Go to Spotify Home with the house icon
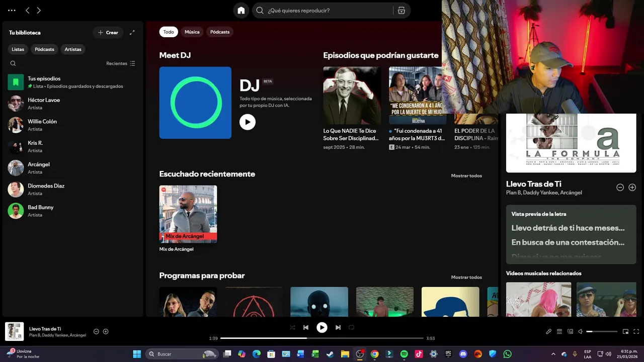Image resolution: width=644 pixels, height=362 pixels. click(241, 11)
